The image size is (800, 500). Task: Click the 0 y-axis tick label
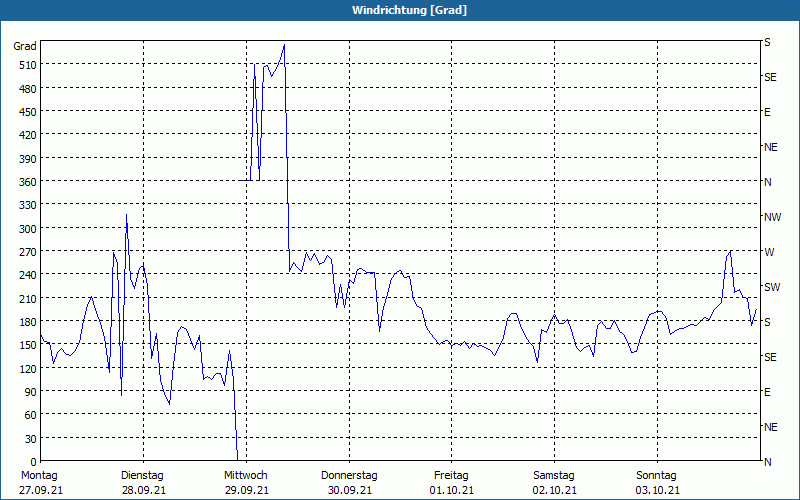pos(32,462)
